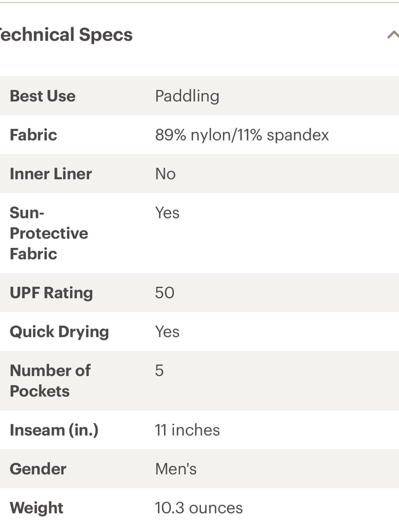Select the Quick Drying label
The width and height of the screenshot is (399, 532).
click(x=59, y=332)
